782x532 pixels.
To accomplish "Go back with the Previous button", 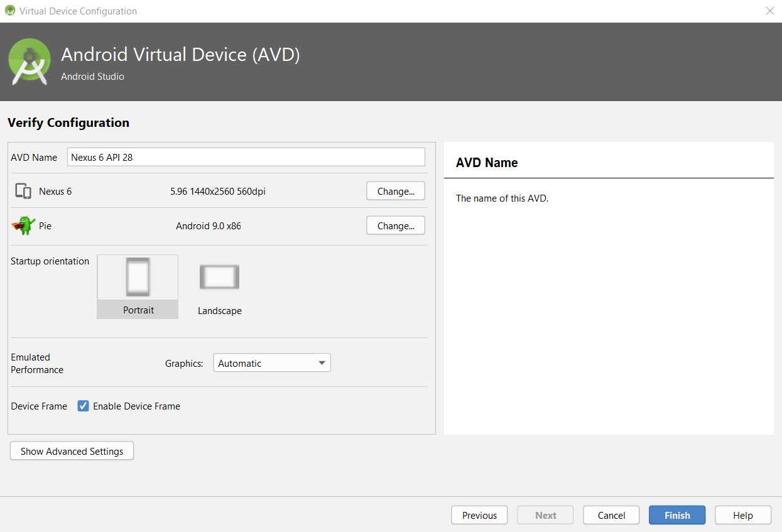I will [x=479, y=514].
